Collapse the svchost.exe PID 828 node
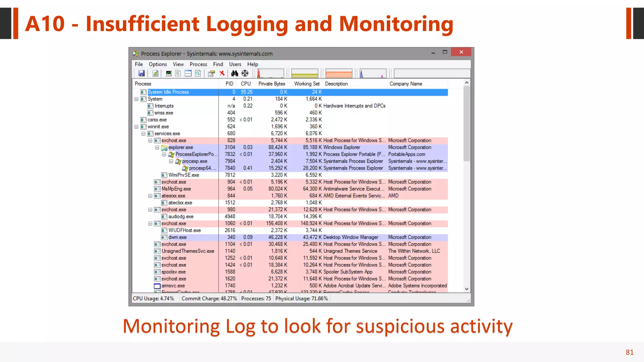This screenshot has width=644, height=362. click(150, 140)
